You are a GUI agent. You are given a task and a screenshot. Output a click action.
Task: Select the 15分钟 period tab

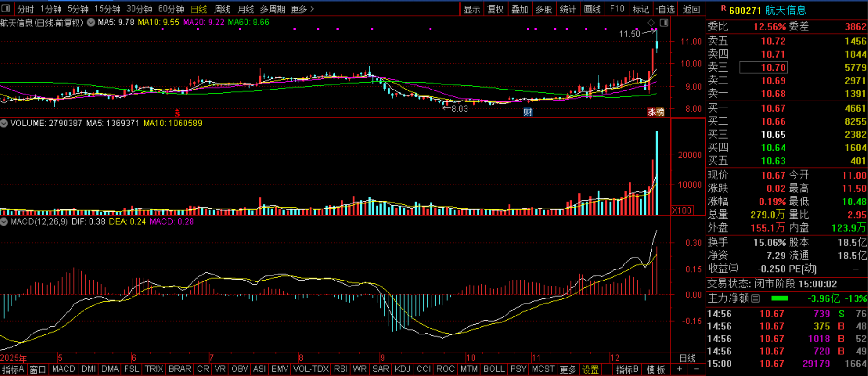click(x=108, y=9)
